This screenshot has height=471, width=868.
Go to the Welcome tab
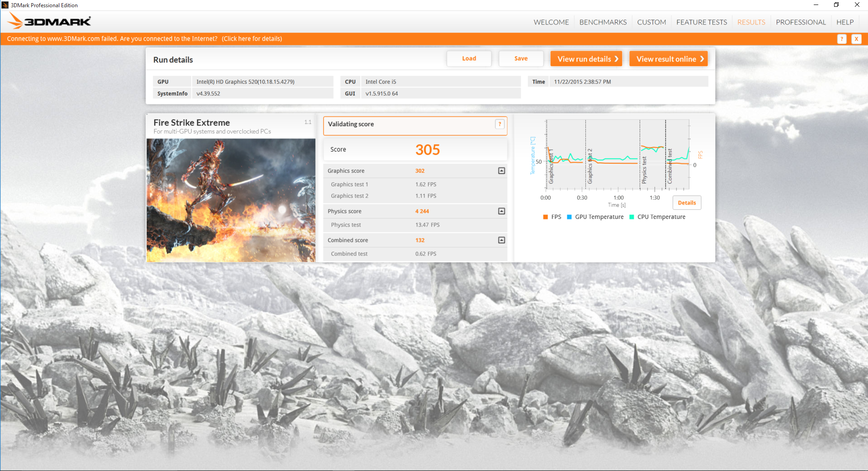coord(551,22)
